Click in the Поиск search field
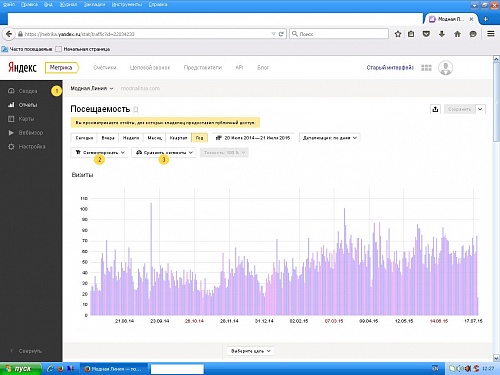The height and width of the screenshot is (375, 500). pos(339,34)
